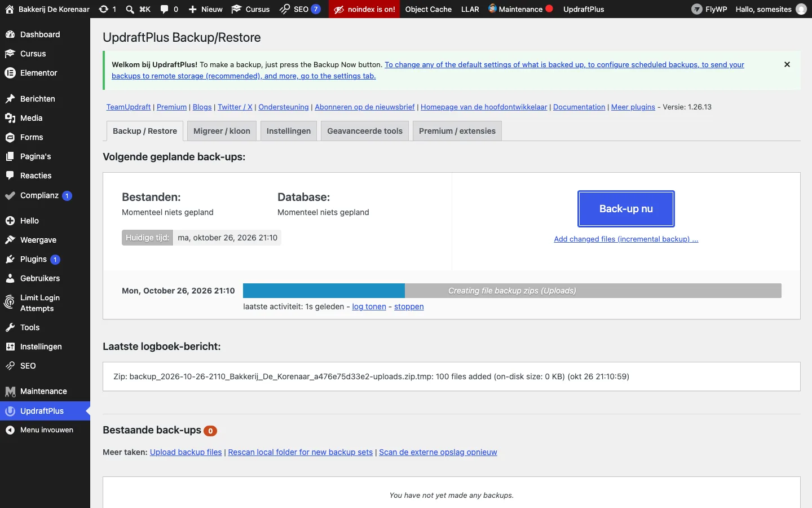Open the SEO admin bar menu
The width and height of the screenshot is (812, 508).
click(300, 9)
